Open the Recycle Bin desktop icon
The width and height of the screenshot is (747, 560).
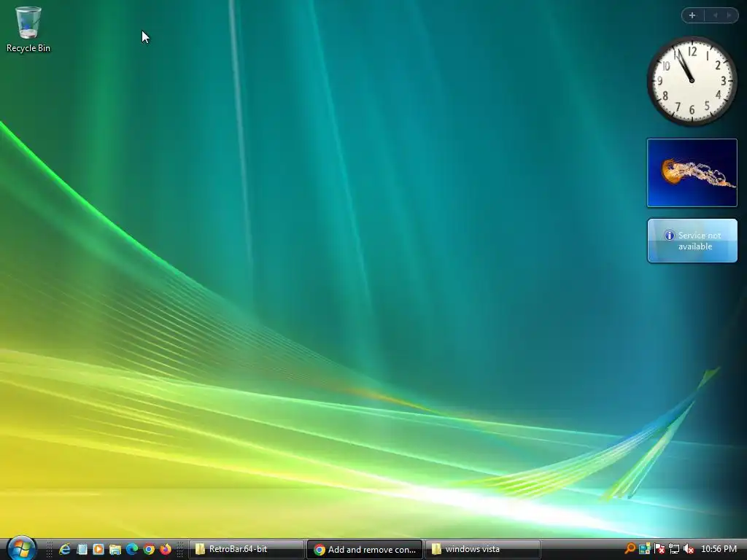(x=28, y=29)
